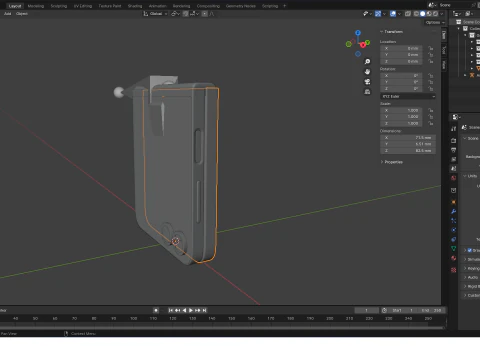
Task: Open the Object Data mesh tab icon
Action: pyautogui.click(x=453, y=249)
